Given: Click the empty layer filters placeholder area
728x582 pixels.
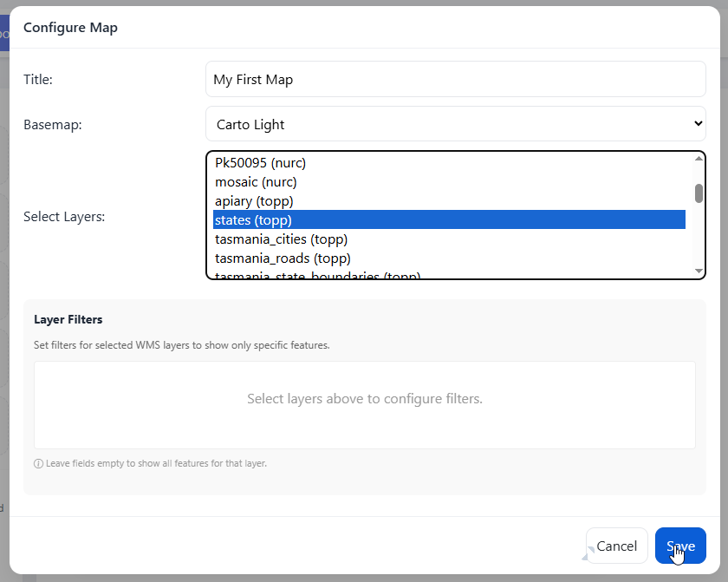Looking at the screenshot, I should point(364,400).
